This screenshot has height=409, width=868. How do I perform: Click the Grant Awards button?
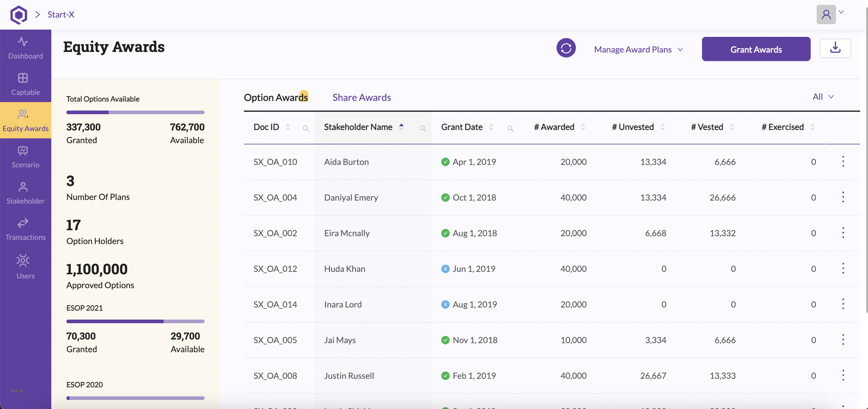756,49
